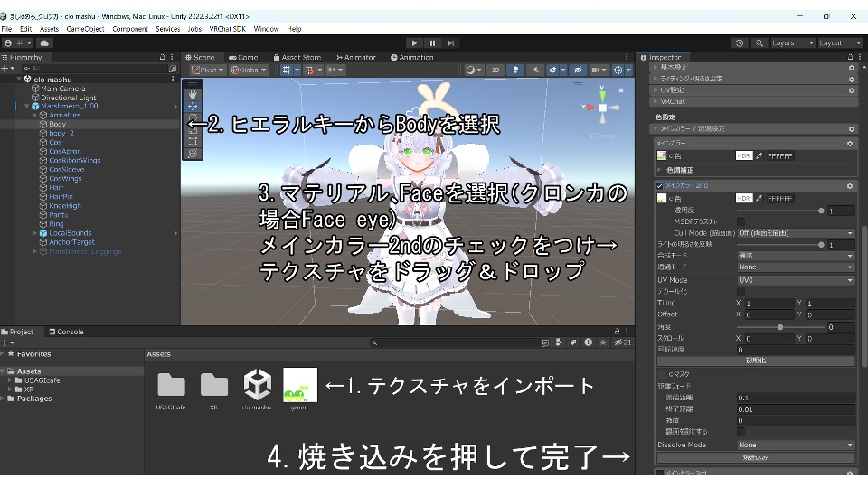The width and height of the screenshot is (868, 488).
Task: Toggle the Inspector panel lock icon
Action: [850, 57]
